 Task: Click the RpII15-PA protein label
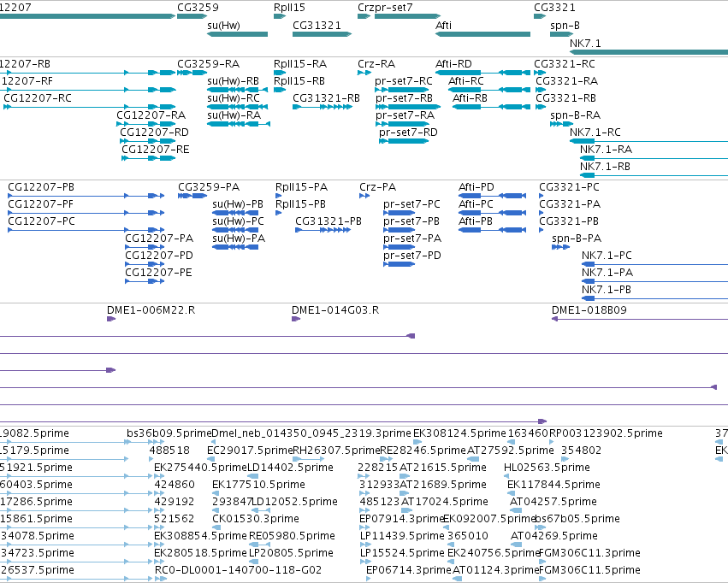coord(301,187)
